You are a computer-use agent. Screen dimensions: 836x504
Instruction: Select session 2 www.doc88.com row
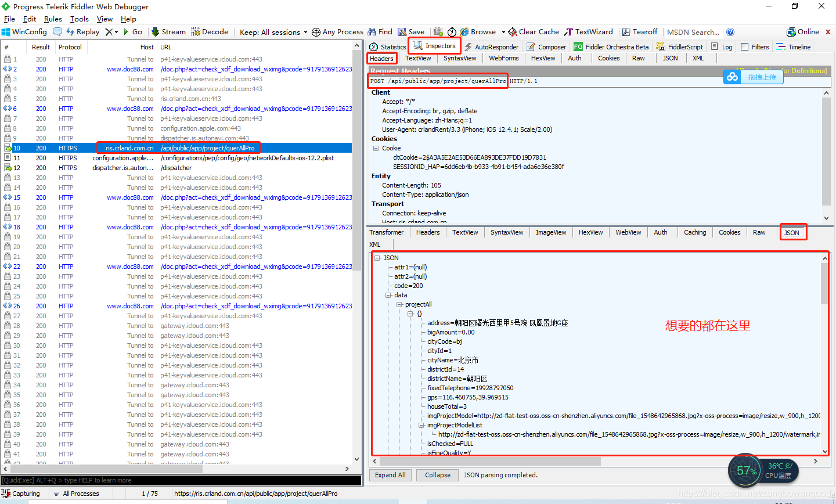click(176, 69)
